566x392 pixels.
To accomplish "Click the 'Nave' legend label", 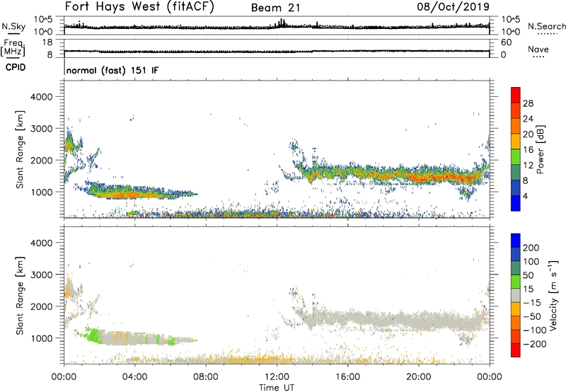I will pos(538,49).
